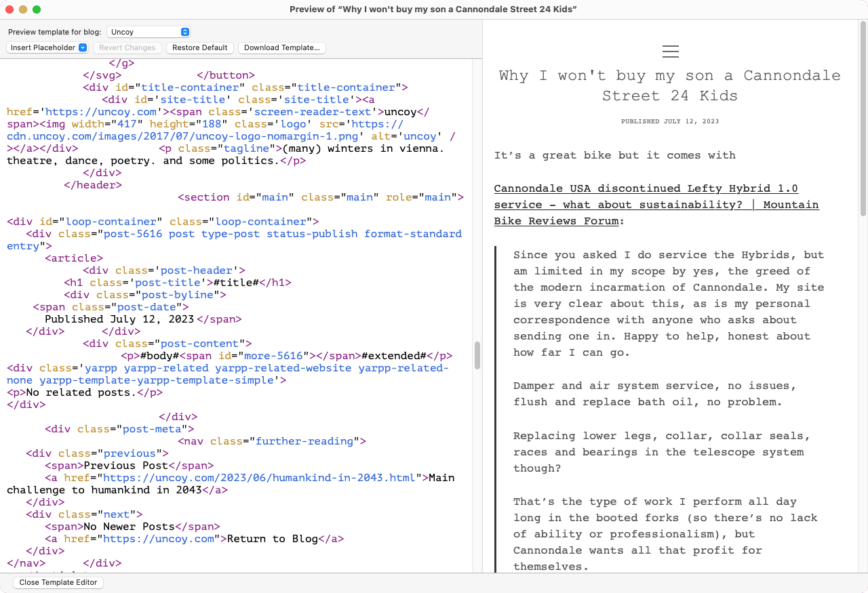Click the Restore Default button
Image resolution: width=868 pixels, height=593 pixels.
coord(199,47)
